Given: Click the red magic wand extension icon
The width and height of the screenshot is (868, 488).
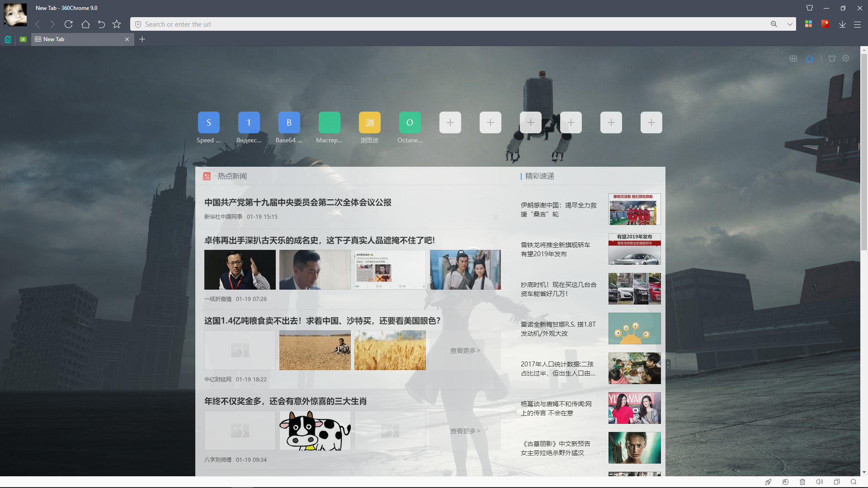Looking at the screenshot, I should 825,24.
